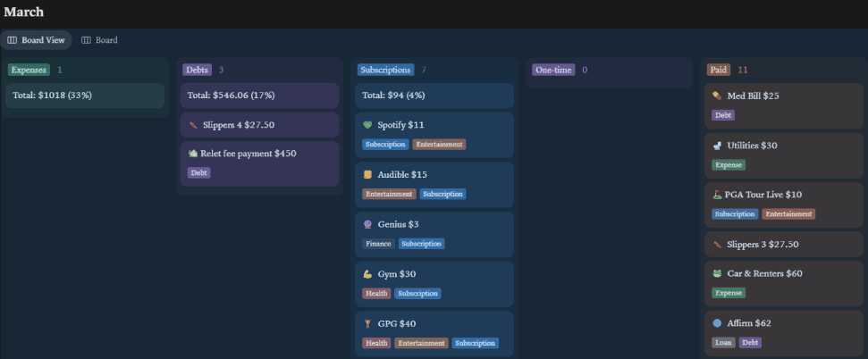This screenshot has width=868, height=359.
Task: Open the Total: $1018 (33%) card
Action: tap(85, 96)
